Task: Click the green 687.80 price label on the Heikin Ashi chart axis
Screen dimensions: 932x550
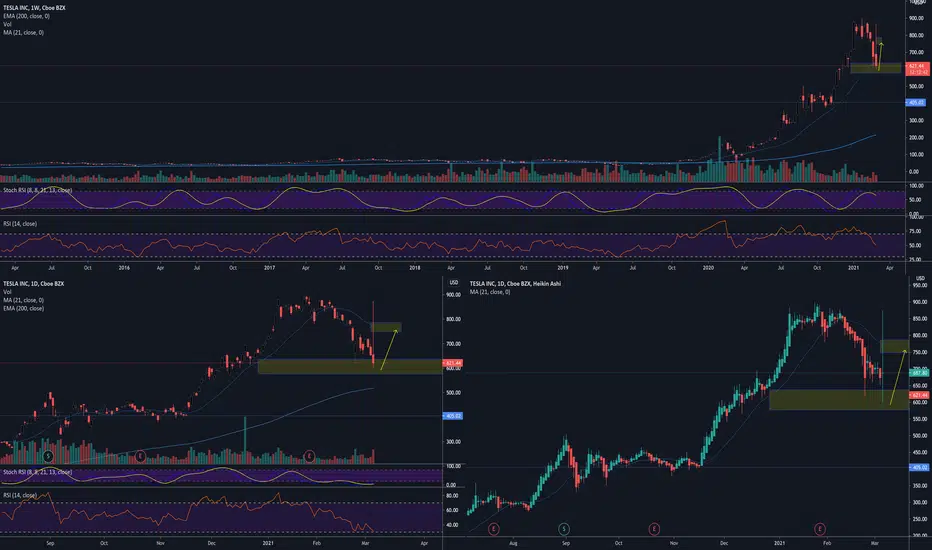Action: tap(919, 373)
